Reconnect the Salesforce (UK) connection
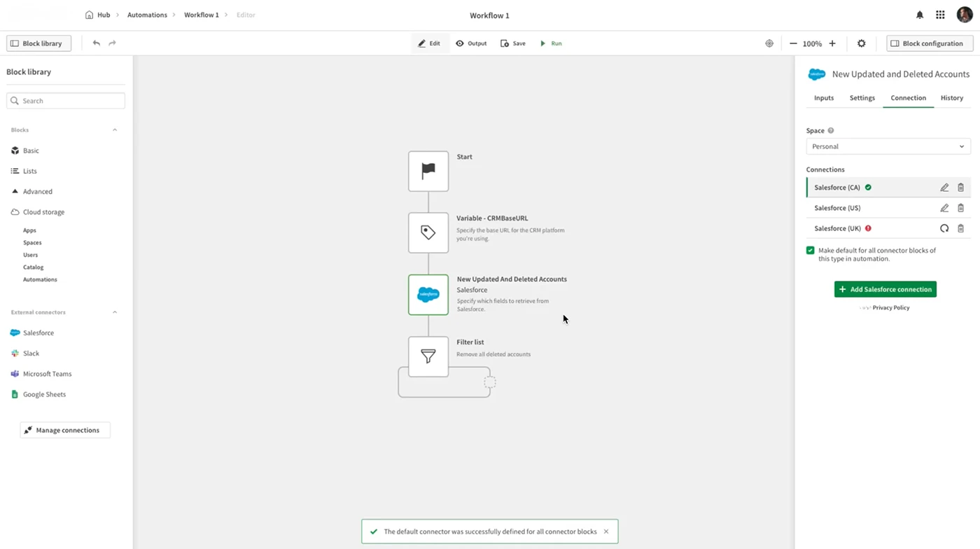The height and width of the screenshot is (549, 980). click(944, 228)
